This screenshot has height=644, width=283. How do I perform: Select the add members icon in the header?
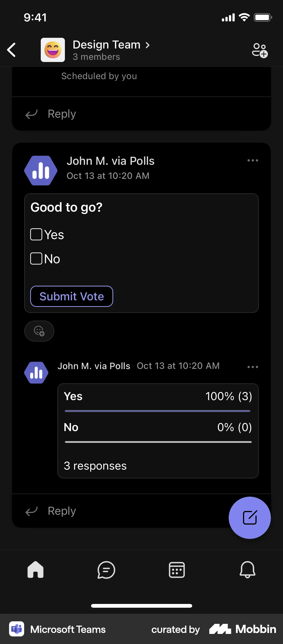[259, 50]
